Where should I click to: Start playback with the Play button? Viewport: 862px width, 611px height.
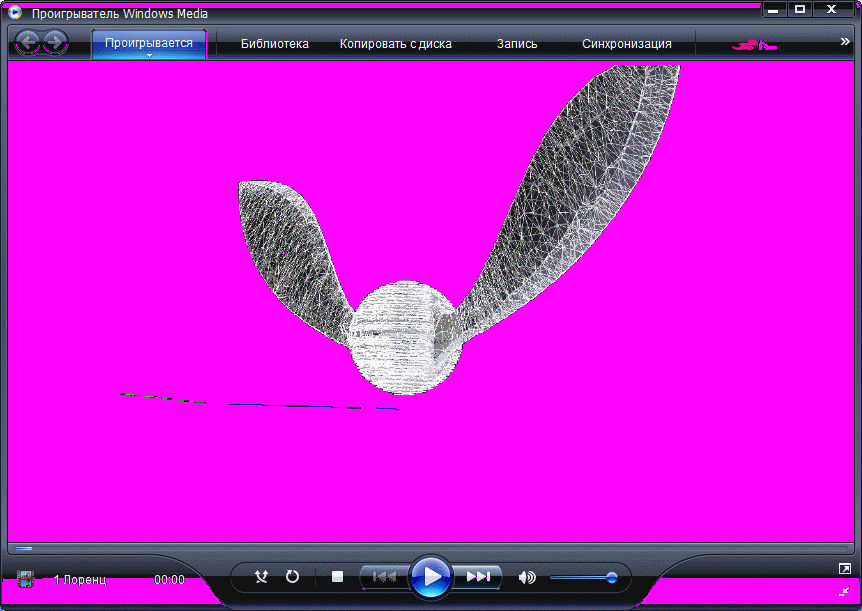(x=431, y=577)
